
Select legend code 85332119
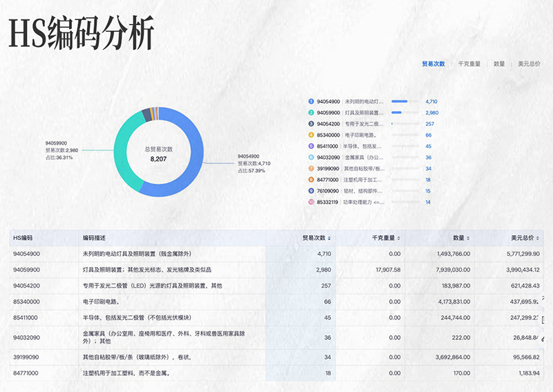pos(327,202)
